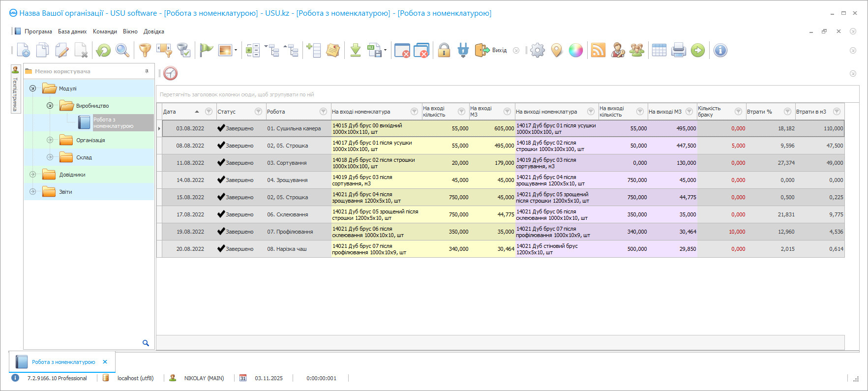This screenshot has height=391, width=868.
Task: Open search with the magnifying glass icon
Action: [x=122, y=50]
